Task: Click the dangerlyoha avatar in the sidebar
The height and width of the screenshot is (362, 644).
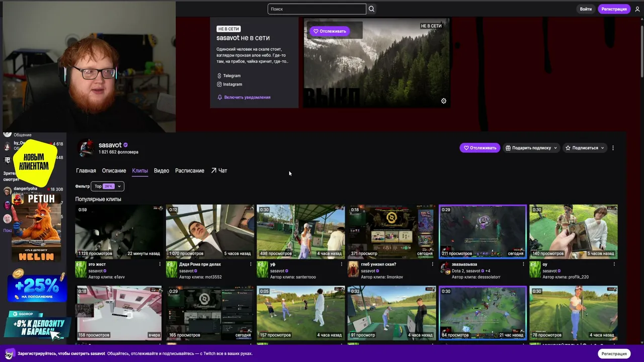Action: [x=8, y=191]
